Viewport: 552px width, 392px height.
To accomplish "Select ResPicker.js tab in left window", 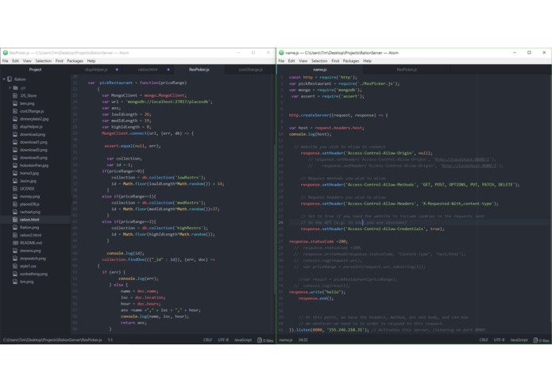I will (199, 70).
